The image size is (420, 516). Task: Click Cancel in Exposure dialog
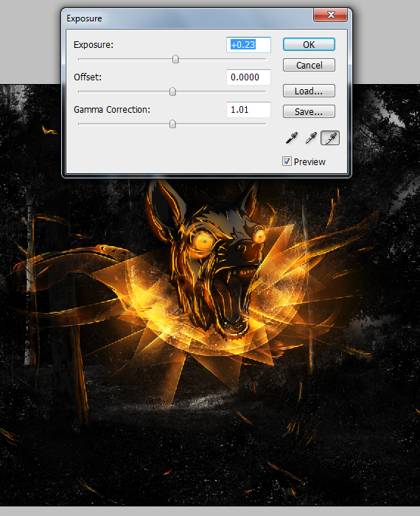(309, 65)
